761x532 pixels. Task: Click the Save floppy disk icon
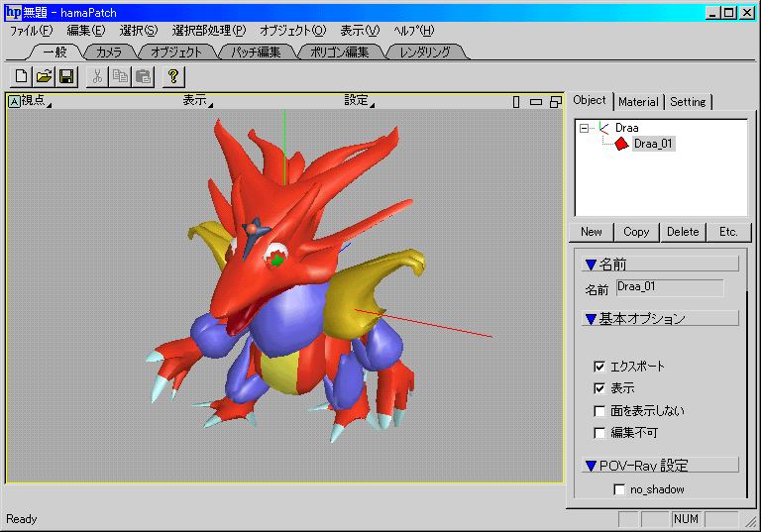(66, 76)
